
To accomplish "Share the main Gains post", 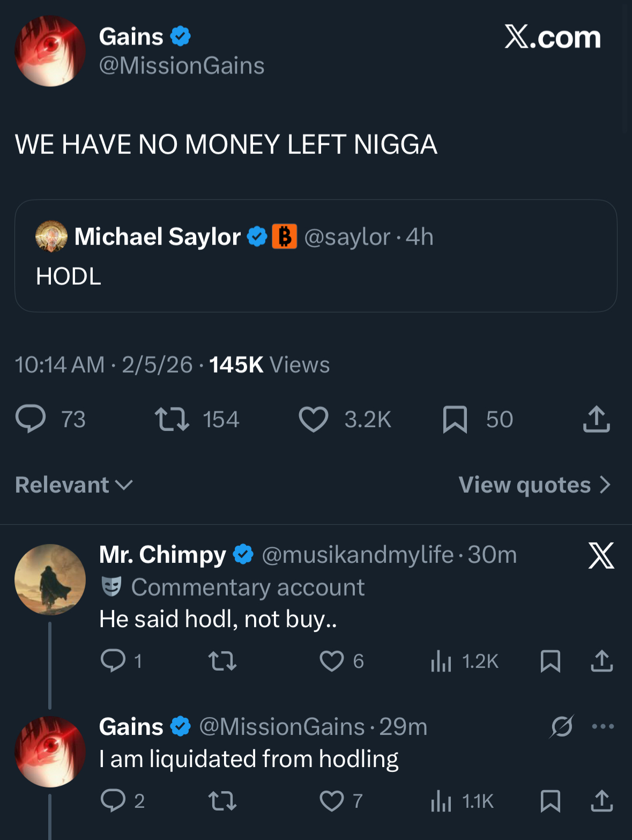I will [596, 419].
